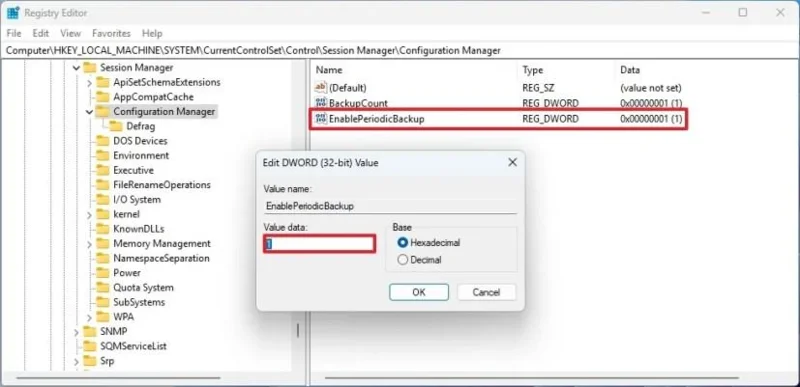
Task: Select the Defrag tree key label
Action: [141, 126]
